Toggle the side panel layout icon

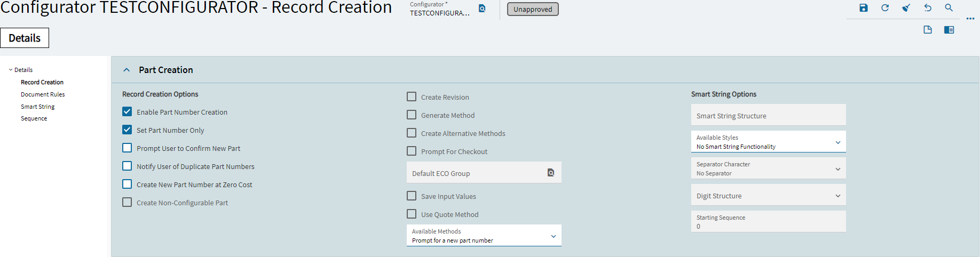949,30
